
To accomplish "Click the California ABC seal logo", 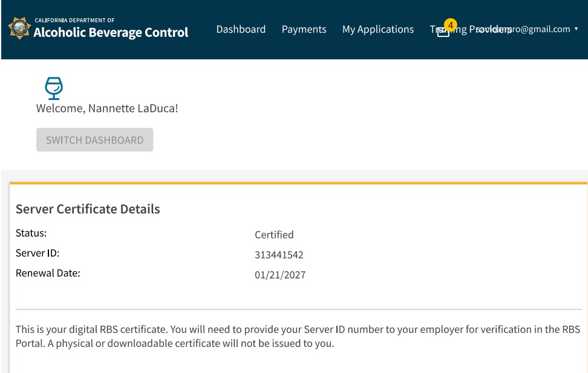I will 19,28.
